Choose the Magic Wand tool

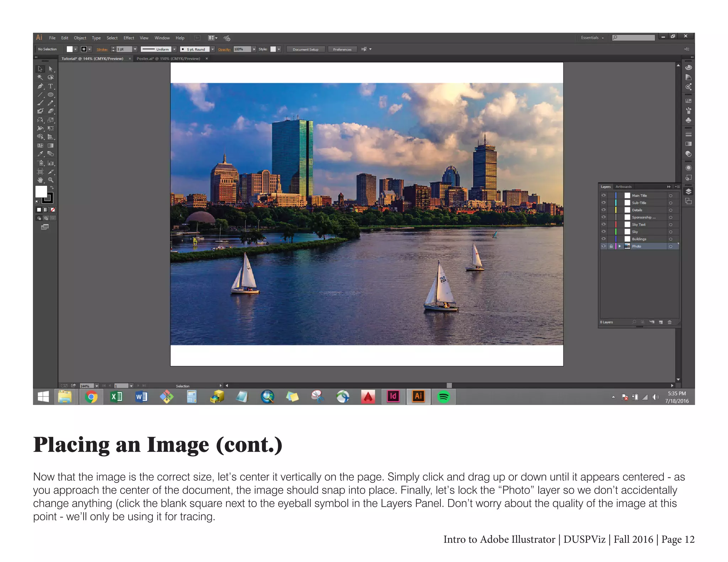pos(40,77)
